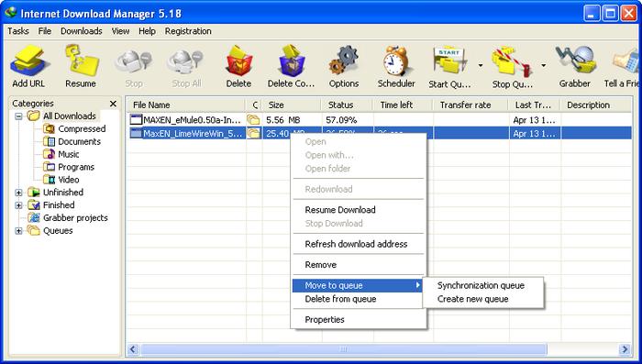Viewport: 642px width, 364px height.
Task: Select the Documents category icon
Action: coord(49,141)
